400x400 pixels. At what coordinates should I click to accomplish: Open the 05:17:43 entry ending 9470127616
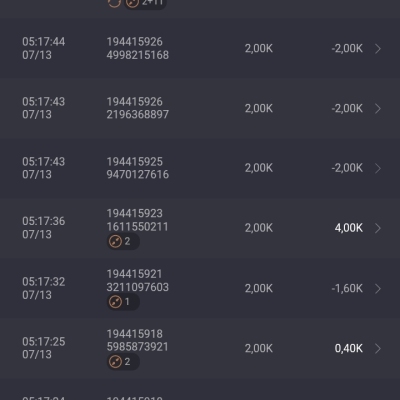click(x=200, y=168)
